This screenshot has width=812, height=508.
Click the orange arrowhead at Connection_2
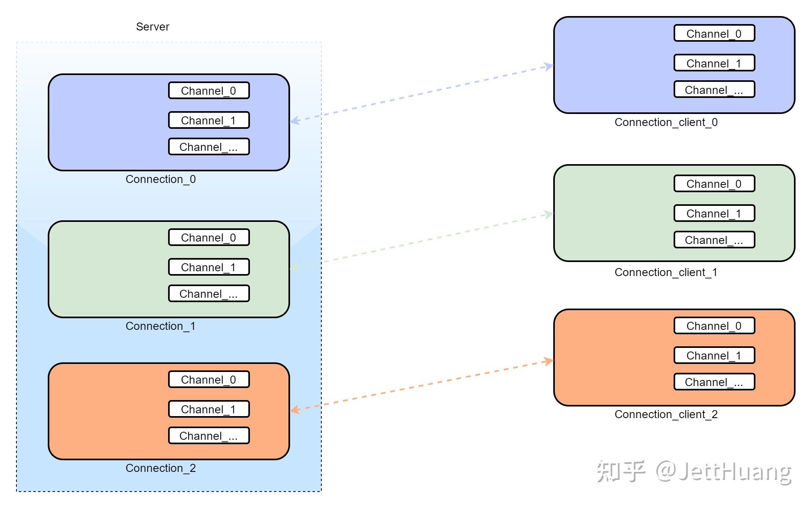pos(295,409)
